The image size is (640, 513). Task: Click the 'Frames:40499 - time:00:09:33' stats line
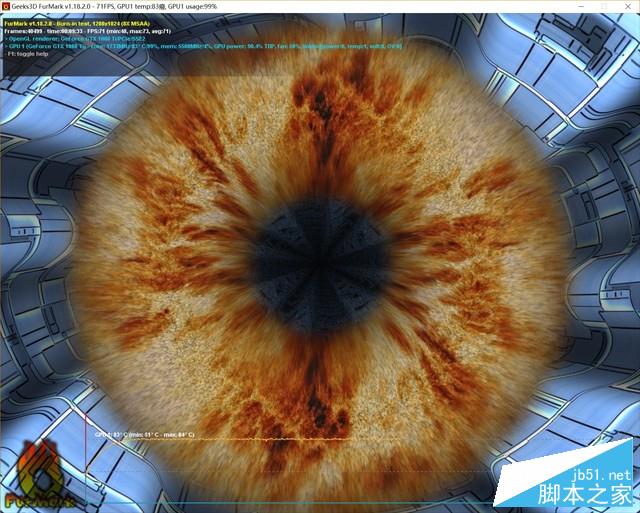87,31
